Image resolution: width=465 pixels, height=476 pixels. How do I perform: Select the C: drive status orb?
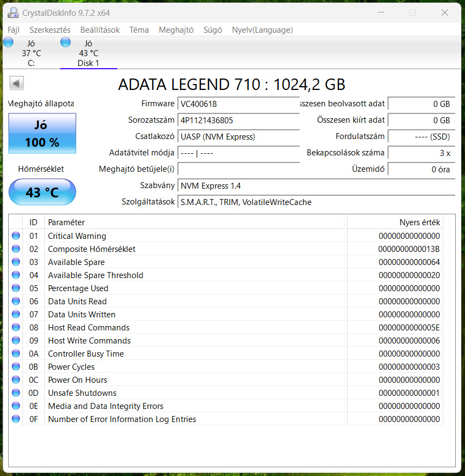point(9,42)
